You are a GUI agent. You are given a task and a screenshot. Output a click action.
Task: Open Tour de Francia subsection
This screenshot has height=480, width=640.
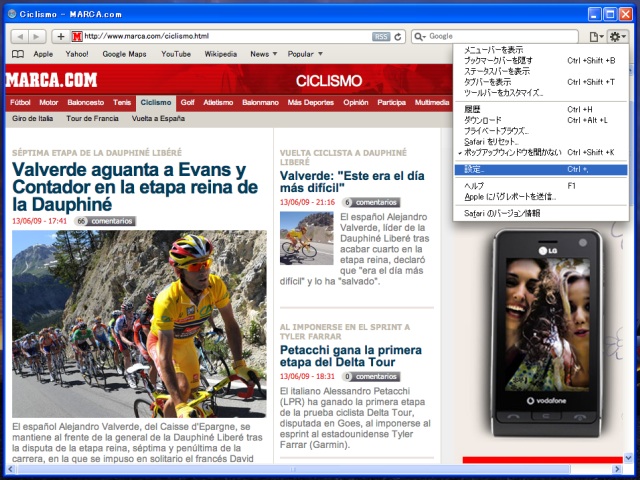(92, 118)
